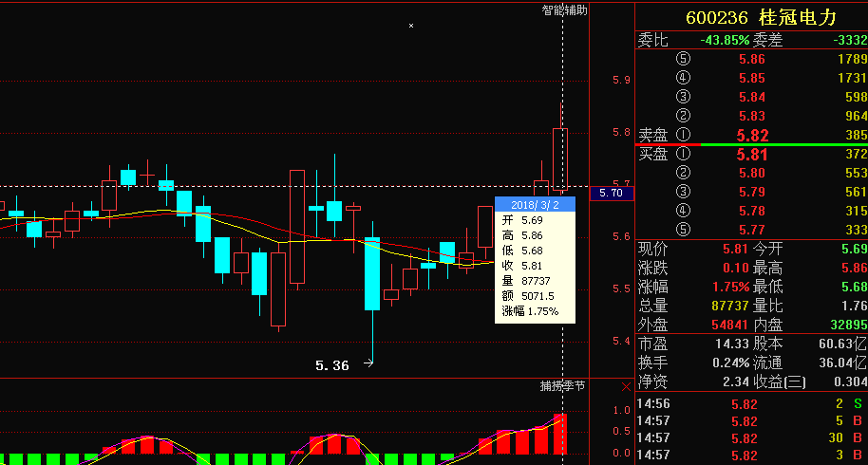Select the circled ① sell level at 5.82
The width and height of the screenshot is (868, 465).
point(683,135)
